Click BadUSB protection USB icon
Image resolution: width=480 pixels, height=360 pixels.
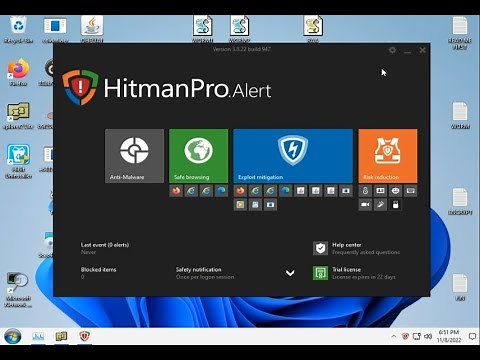tap(395, 205)
